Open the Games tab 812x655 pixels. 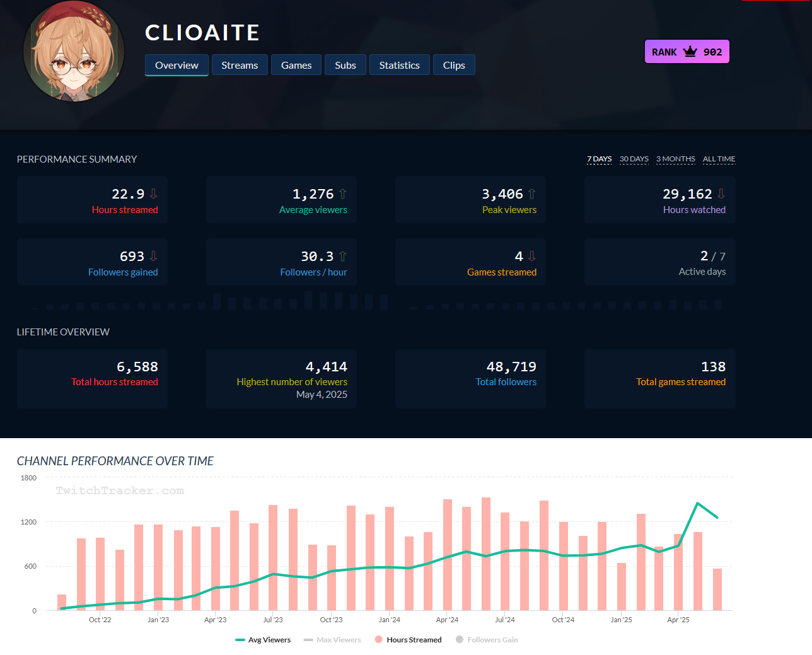pos(296,65)
